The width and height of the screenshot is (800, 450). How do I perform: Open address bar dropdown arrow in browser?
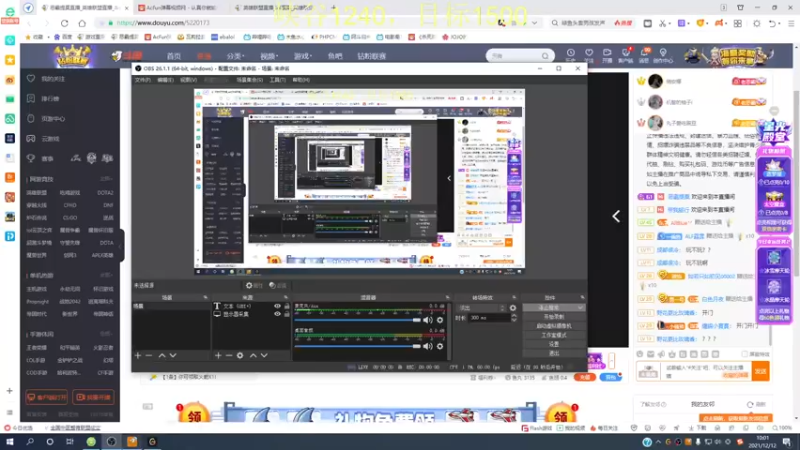[x=534, y=23]
